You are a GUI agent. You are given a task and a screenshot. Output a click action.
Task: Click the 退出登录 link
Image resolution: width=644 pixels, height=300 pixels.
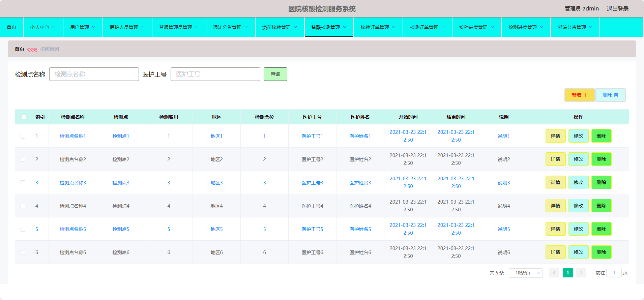click(618, 9)
